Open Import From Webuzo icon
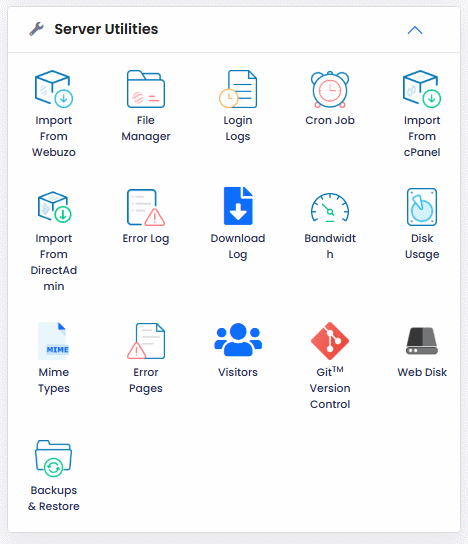The height and width of the screenshot is (544, 468). (54, 89)
